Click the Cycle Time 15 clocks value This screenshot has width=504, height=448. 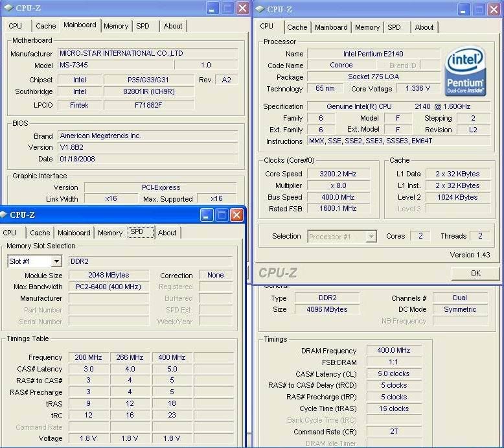click(x=394, y=408)
